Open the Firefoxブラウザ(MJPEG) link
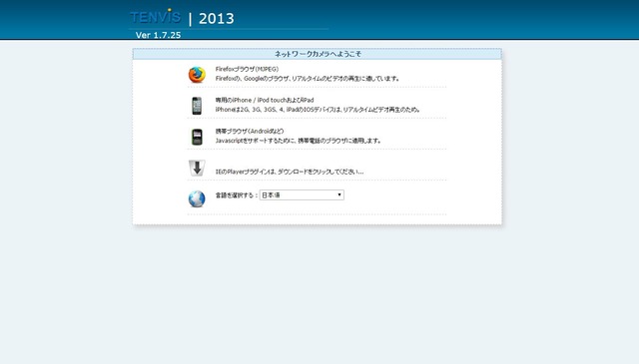 pos(247,69)
